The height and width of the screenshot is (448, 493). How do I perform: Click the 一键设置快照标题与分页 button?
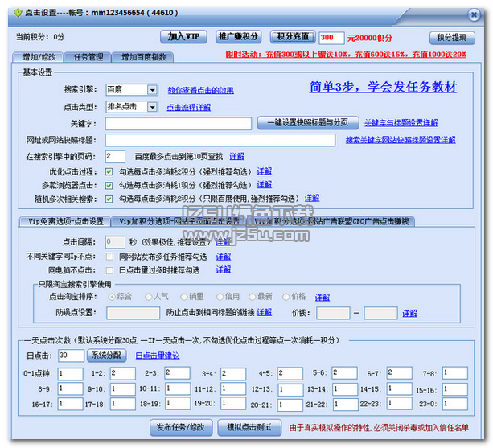(x=308, y=122)
